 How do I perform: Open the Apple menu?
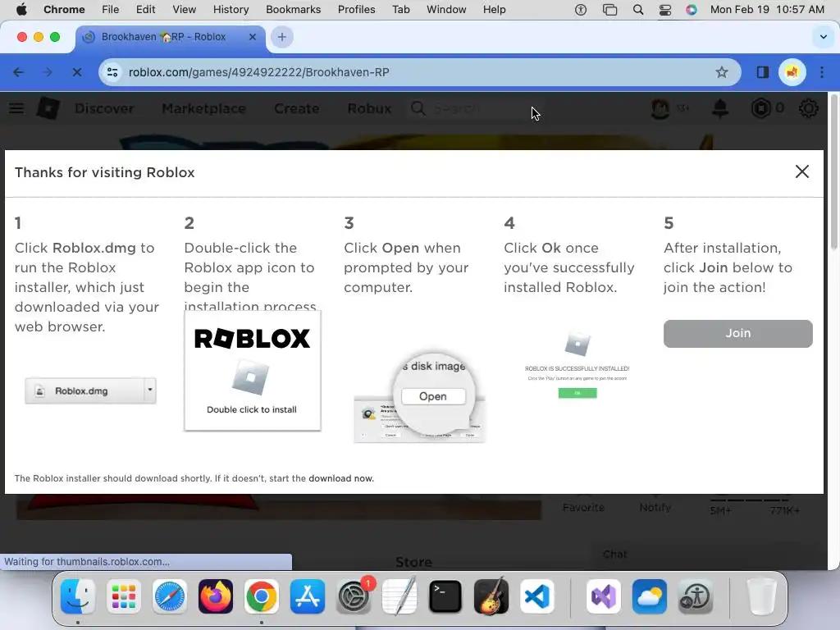click(x=21, y=10)
